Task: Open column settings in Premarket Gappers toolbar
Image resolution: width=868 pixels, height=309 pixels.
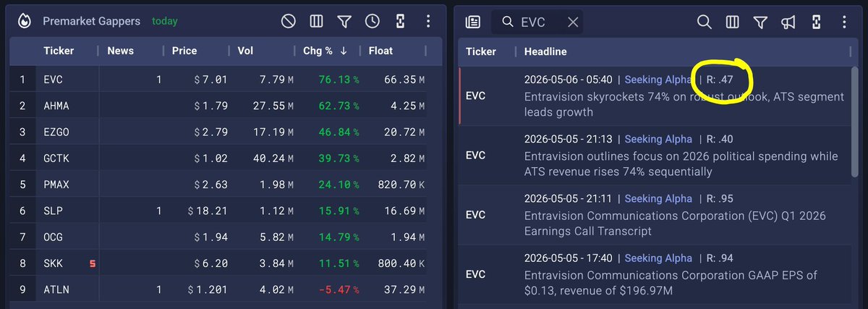Action: (316, 22)
